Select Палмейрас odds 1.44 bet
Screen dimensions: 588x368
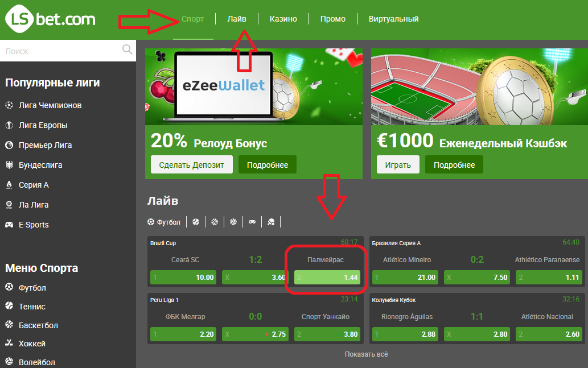327,278
